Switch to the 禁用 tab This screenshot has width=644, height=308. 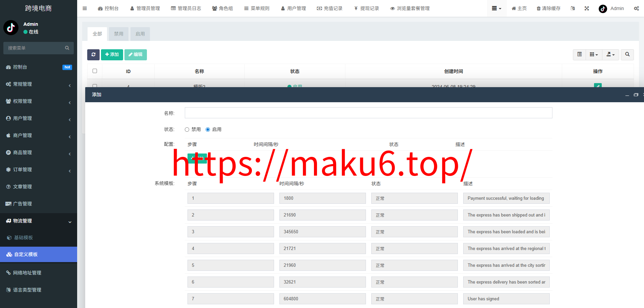[118, 34]
